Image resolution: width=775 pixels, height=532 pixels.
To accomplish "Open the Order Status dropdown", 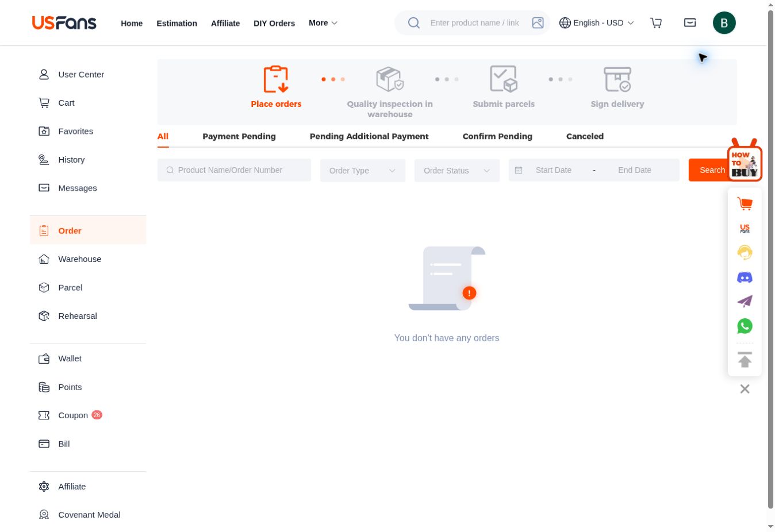I will [457, 171].
